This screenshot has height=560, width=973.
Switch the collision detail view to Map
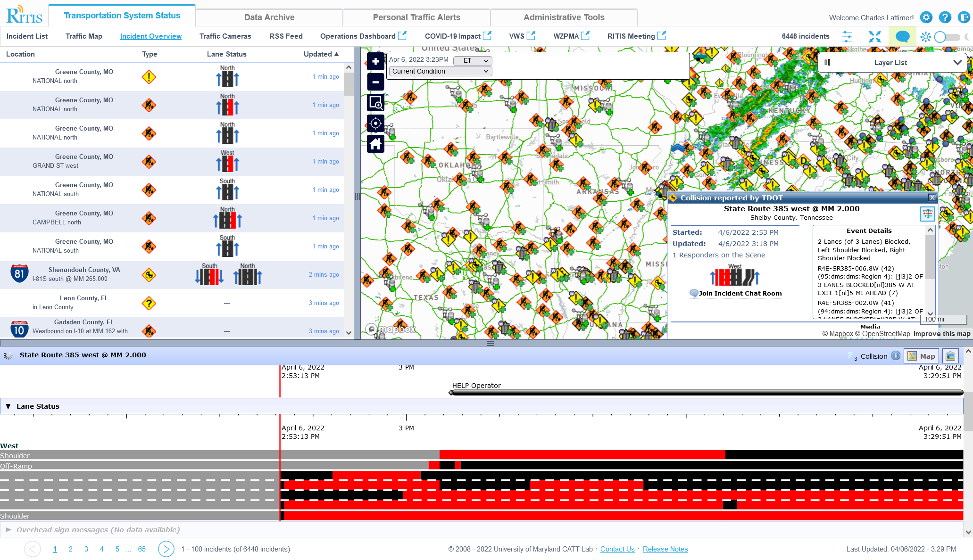[x=921, y=356]
